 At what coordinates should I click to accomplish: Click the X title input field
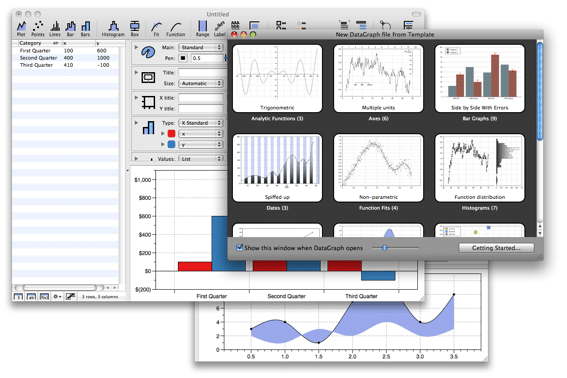[x=201, y=98]
